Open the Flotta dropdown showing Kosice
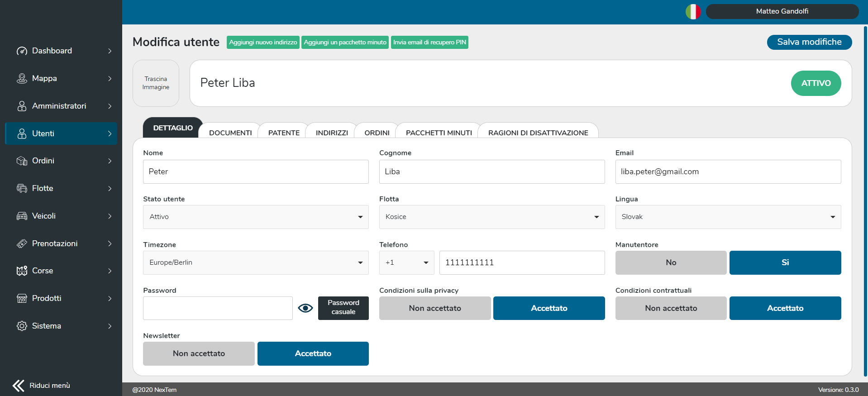 pos(491,217)
